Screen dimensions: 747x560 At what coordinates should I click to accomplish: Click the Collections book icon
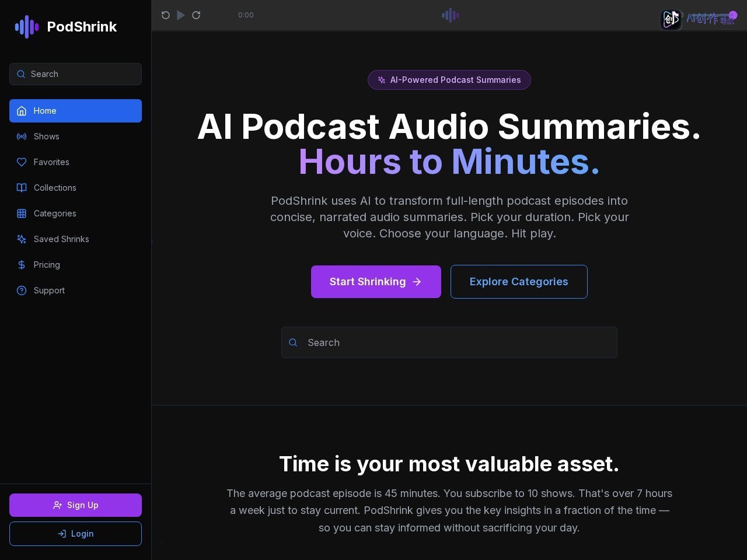coord(22,188)
